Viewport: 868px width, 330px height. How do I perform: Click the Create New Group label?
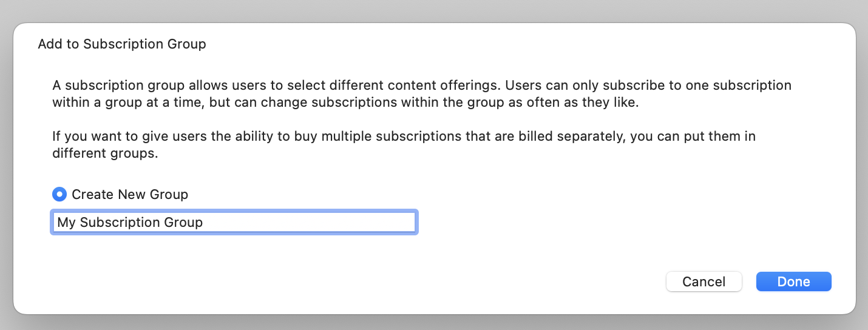click(x=130, y=195)
